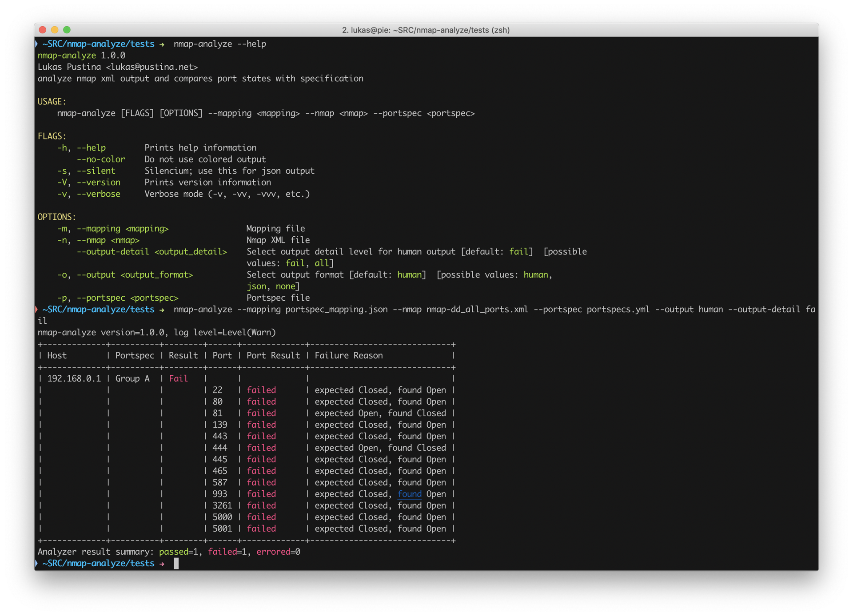
Task: Click 'nmap-analyze 1.0.0' version line
Action: (81, 55)
